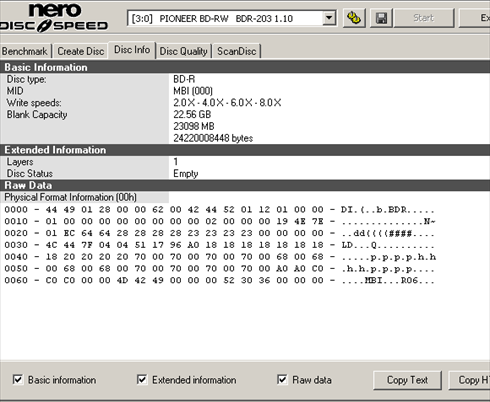
Task: Uncheck the Extended information checkbox
Action: point(142,380)
